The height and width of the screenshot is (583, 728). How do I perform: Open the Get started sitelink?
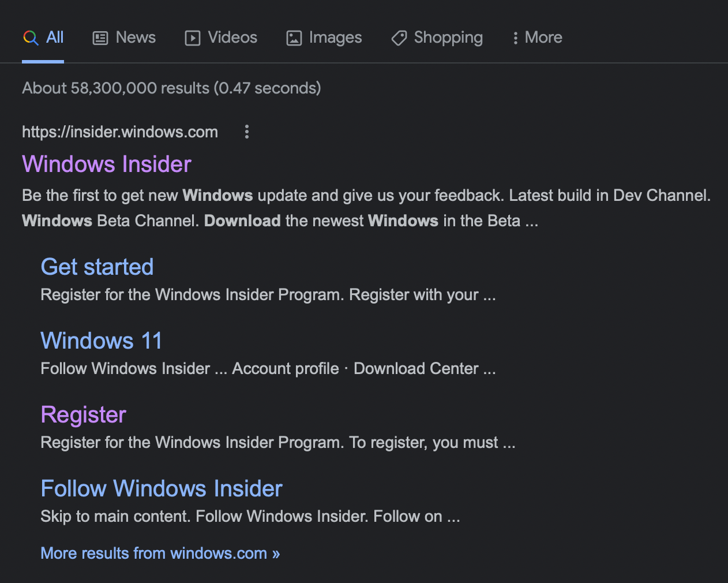pyautogui.click(x=97, y=267)
